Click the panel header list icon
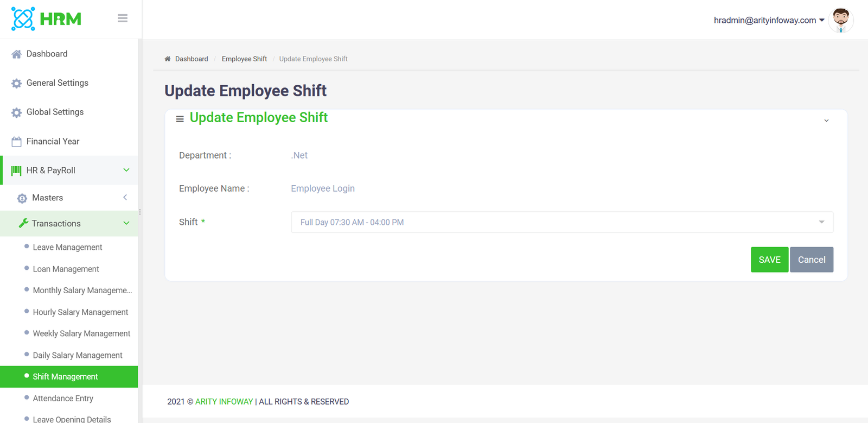 click(x=180, y=119)
